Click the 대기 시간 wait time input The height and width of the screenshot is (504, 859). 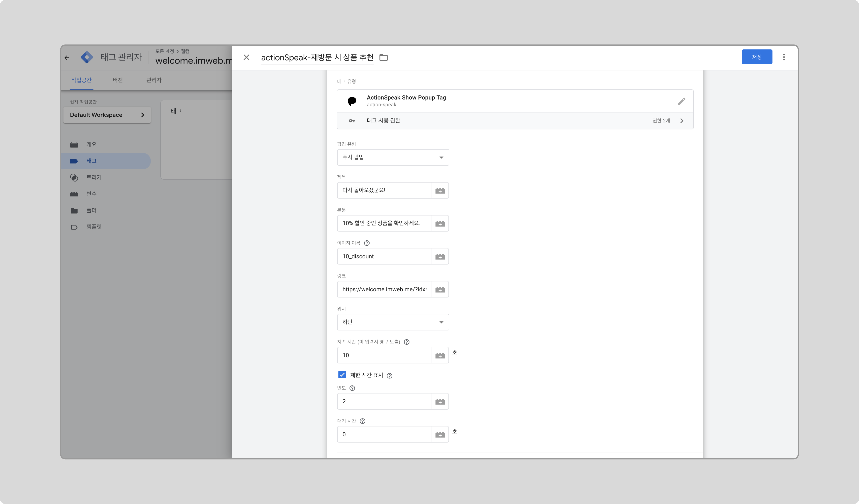384,434
